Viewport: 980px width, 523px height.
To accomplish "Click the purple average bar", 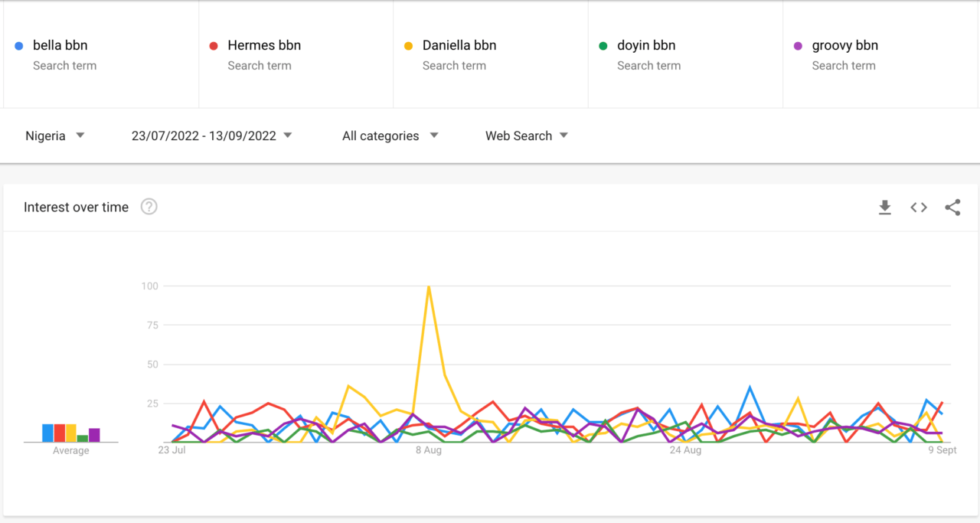I will click(x=94, y=435).
